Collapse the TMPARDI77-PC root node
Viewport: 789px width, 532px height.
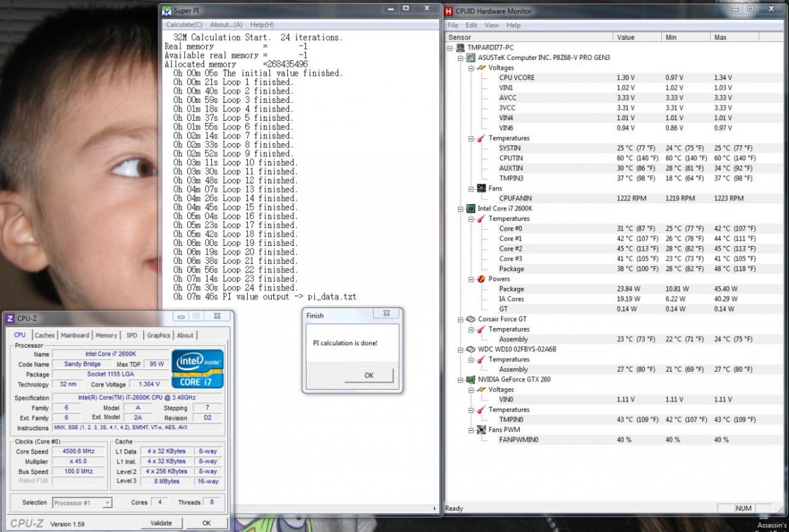(x=451, y=47)
